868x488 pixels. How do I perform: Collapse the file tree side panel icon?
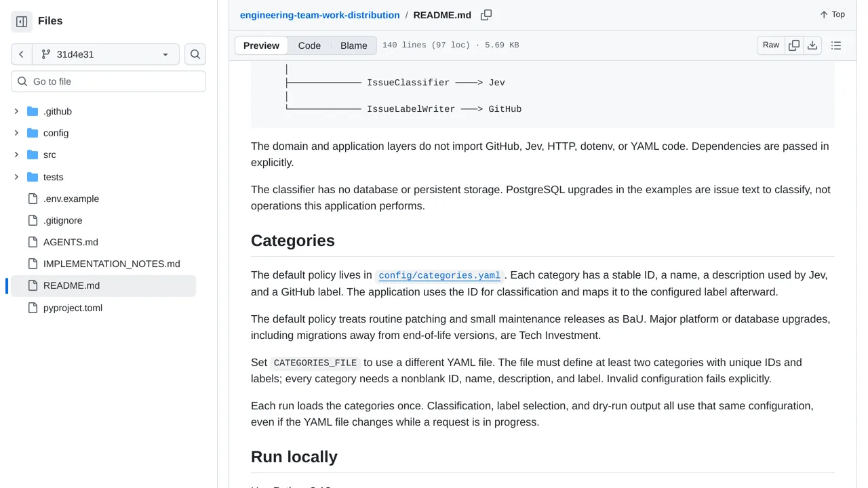click(x=22, y=22)
